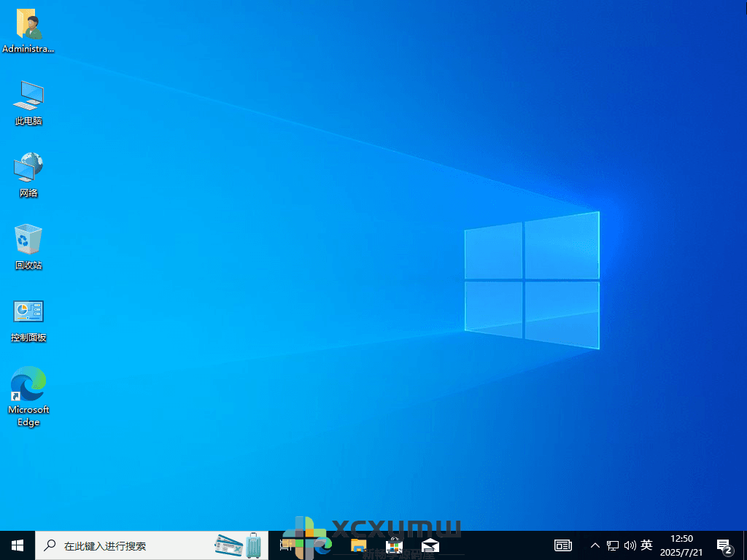
Task: Open the Mail app on the taskbar
Action: pyautogui.click(x=430, y=545)
